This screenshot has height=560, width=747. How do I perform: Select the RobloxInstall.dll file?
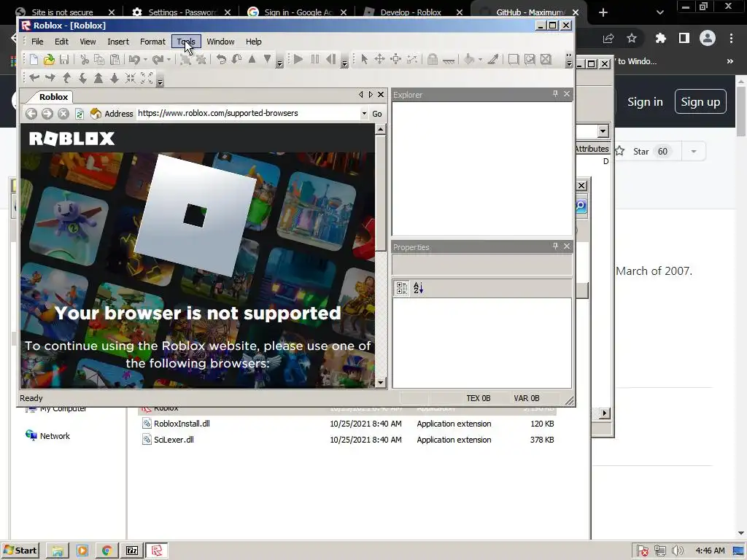182,424
